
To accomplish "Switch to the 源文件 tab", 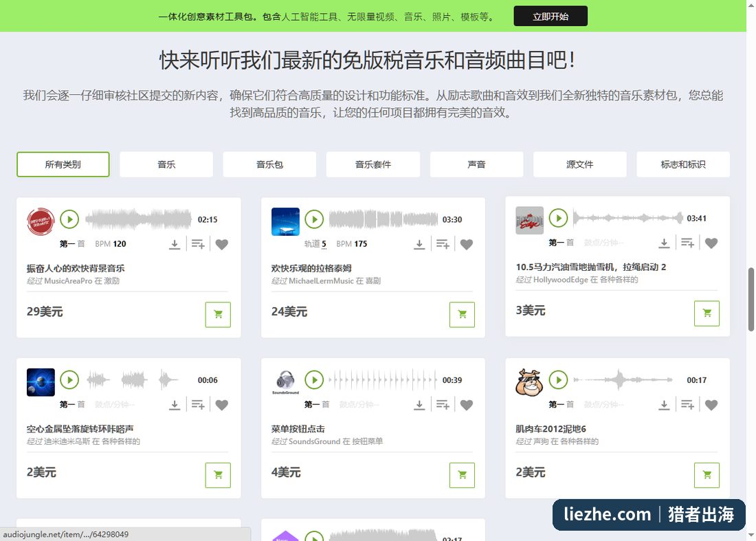I will (580, 164).
